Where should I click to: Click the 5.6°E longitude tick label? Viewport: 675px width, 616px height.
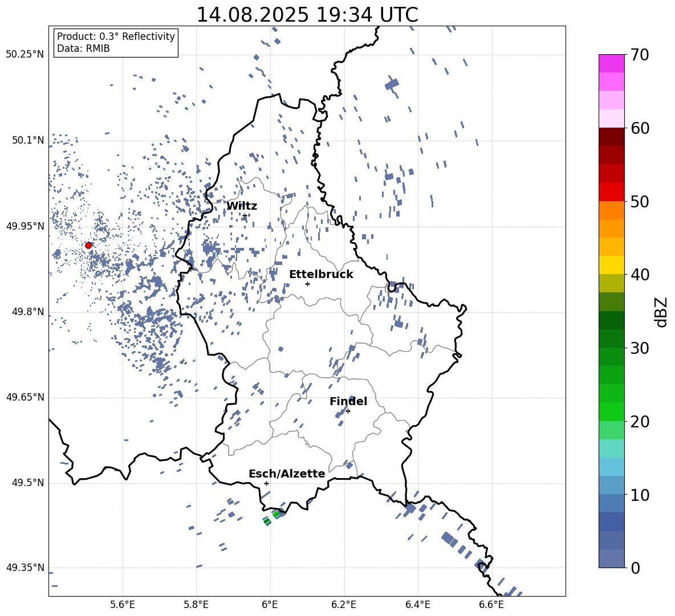123,605
